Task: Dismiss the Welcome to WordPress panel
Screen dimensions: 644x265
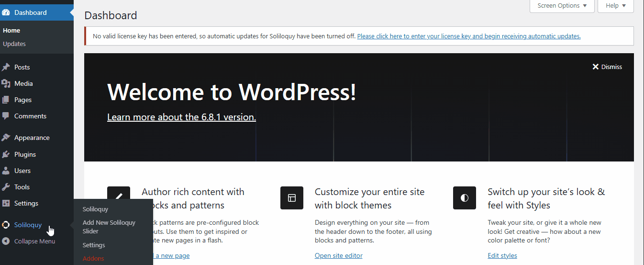Action: (607, 67)
